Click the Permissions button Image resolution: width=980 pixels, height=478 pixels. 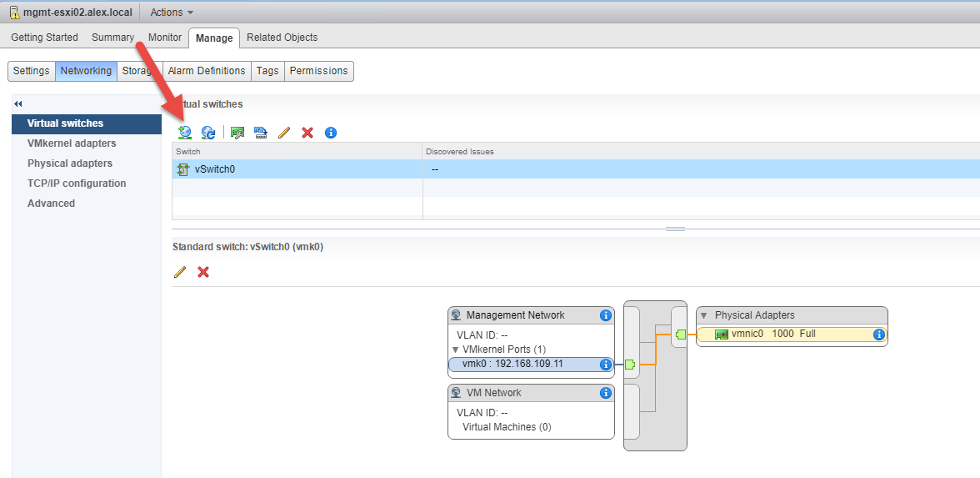318,71
